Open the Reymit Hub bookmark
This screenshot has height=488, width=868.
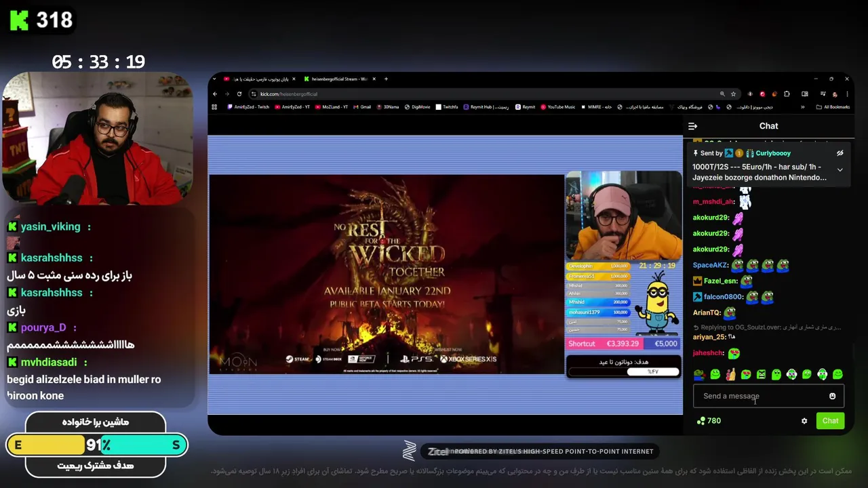tap(486, 107)
